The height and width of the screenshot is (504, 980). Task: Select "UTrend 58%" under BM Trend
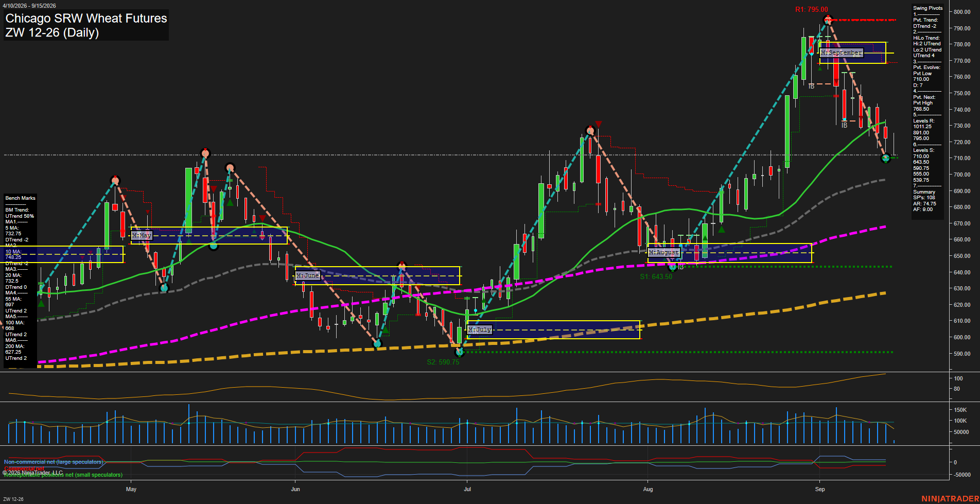[x=20, y=216]
